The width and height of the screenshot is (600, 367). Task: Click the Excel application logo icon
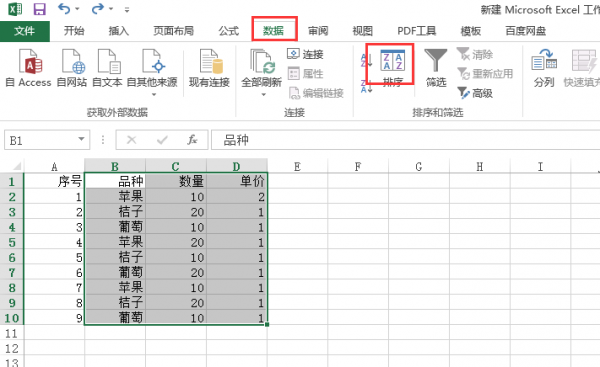coord(15,9)
